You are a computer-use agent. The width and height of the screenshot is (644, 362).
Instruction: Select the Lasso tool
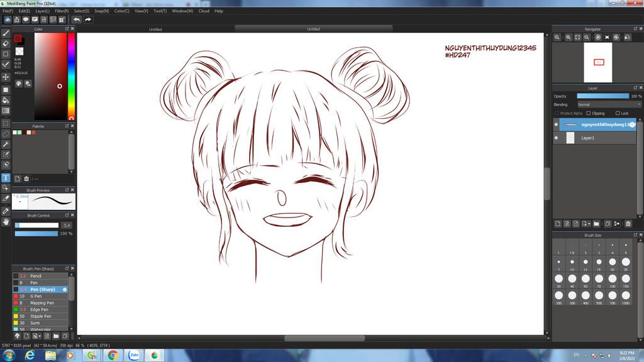pos(6,134)
